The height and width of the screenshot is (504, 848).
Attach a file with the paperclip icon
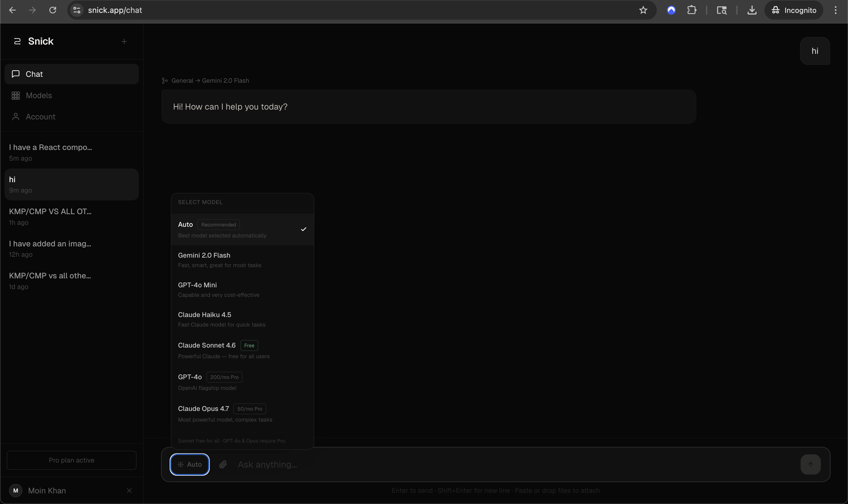tap(223, 464)
